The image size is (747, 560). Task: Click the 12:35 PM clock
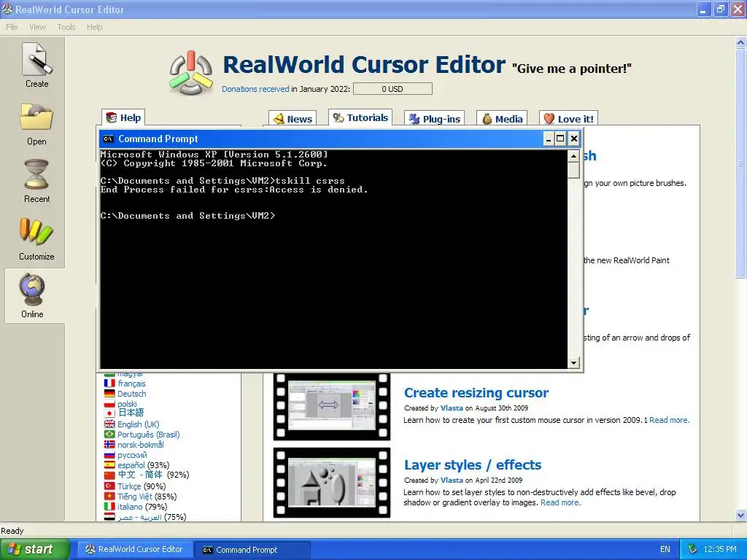720,550
